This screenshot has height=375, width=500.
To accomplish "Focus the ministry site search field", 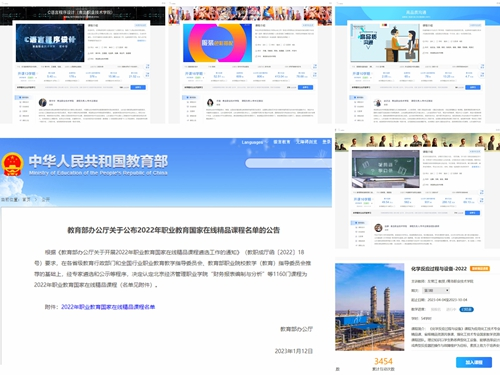I will tap(289, 163).
